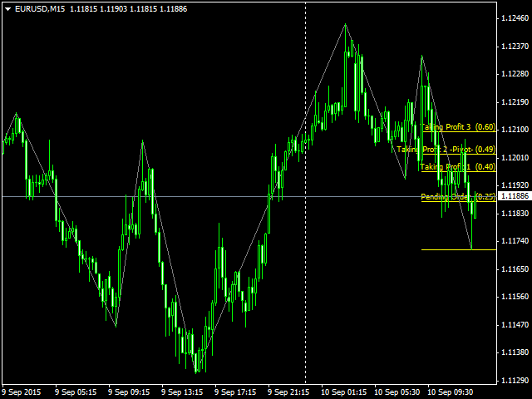Click the 1.11560 price axis label
Screen dimensions: 532x399
(x=515, y=297)
